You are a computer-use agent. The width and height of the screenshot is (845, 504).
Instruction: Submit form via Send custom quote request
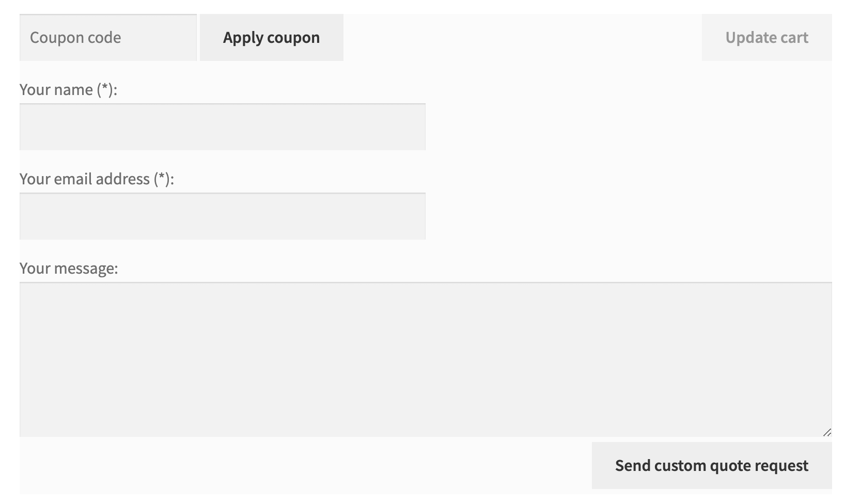tap(712, 465)
